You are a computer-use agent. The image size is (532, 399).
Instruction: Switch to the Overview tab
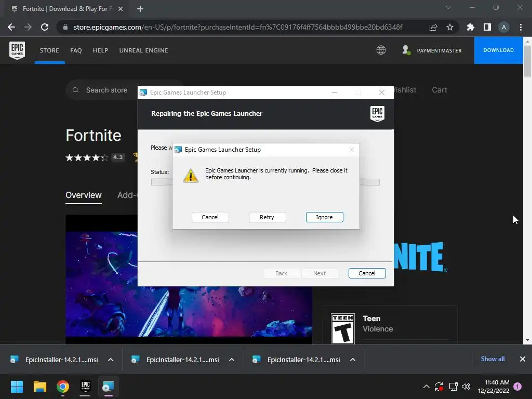84,195
